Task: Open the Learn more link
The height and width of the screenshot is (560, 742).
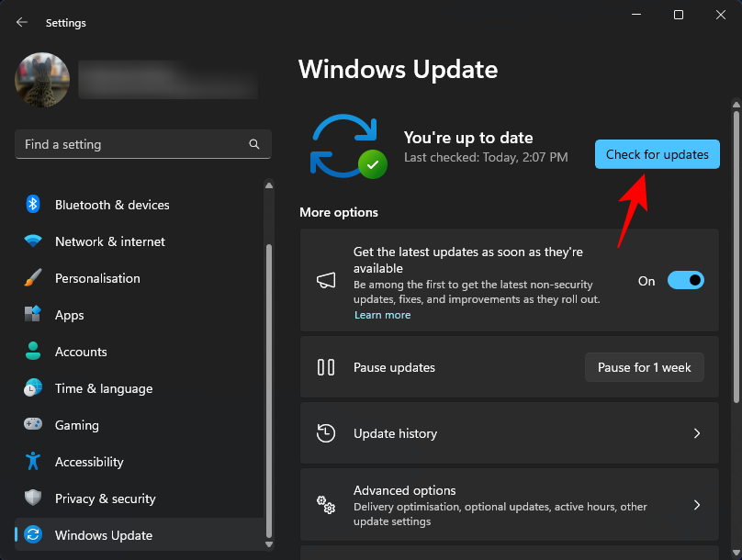Action: coord(382,315)
